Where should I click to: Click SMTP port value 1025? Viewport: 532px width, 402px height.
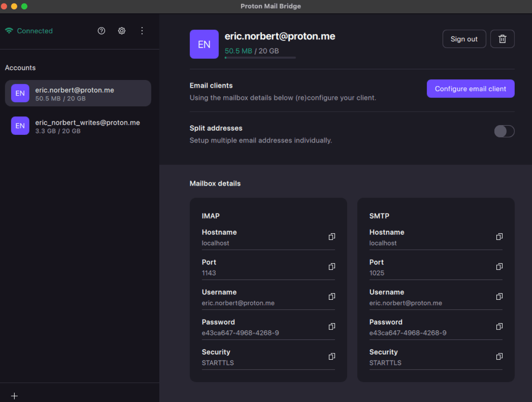[x=377, y=273]
